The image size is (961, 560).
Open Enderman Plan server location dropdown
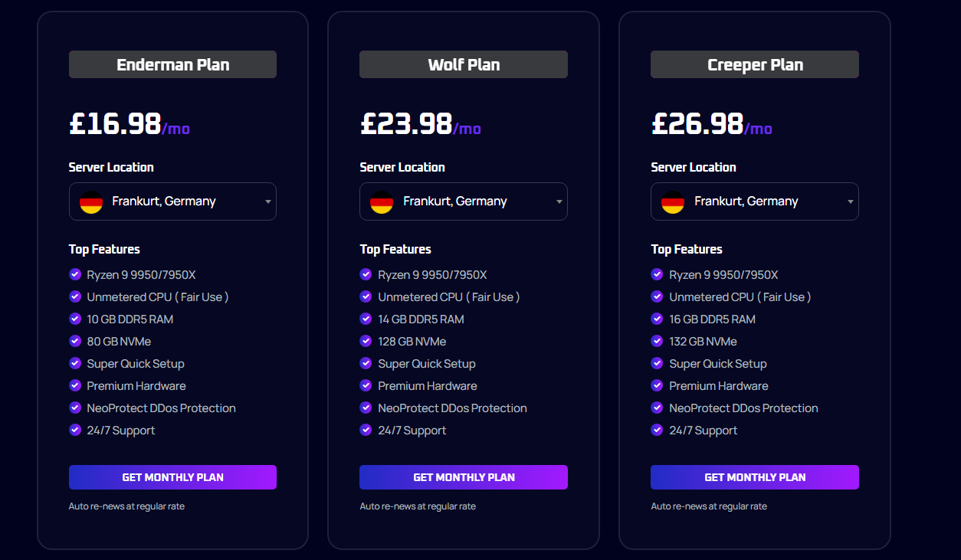pyautogui.click(x=172, y=201)
